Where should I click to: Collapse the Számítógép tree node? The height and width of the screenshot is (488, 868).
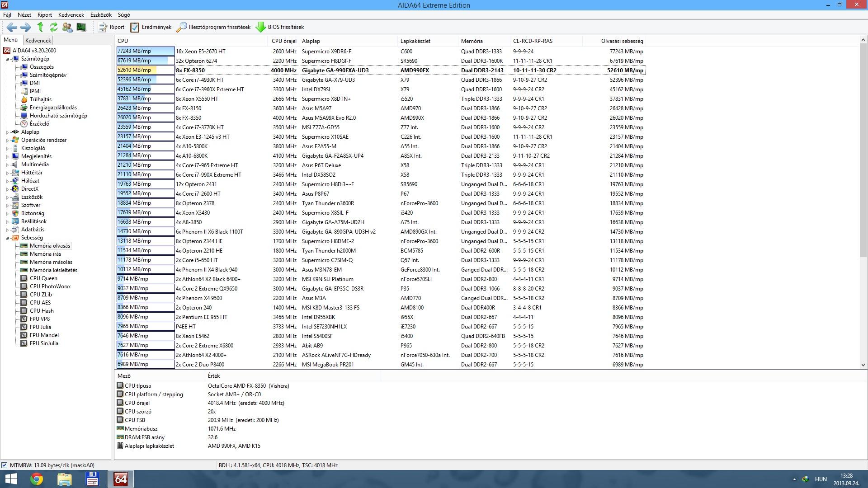[7, 59]
